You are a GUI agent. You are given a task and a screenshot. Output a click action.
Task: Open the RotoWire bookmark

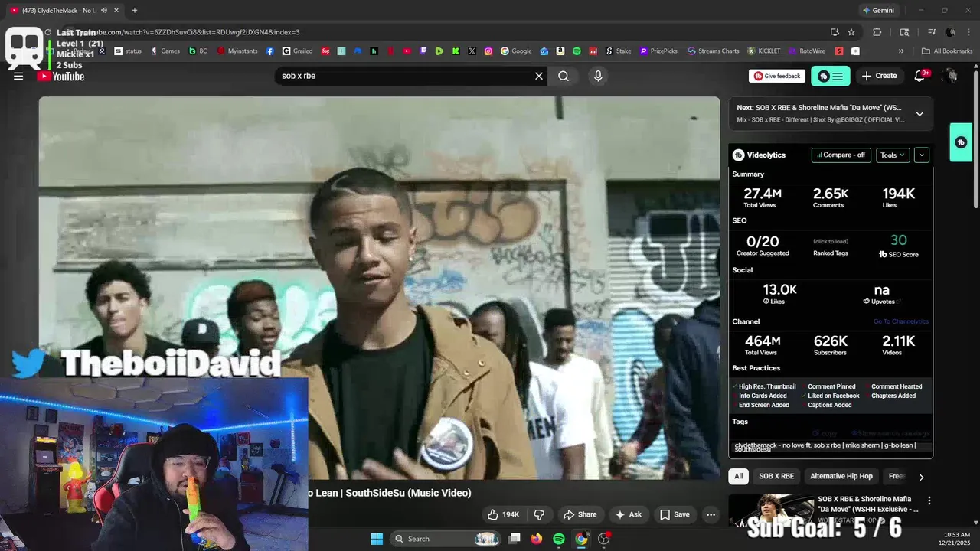tap(806, 51)
